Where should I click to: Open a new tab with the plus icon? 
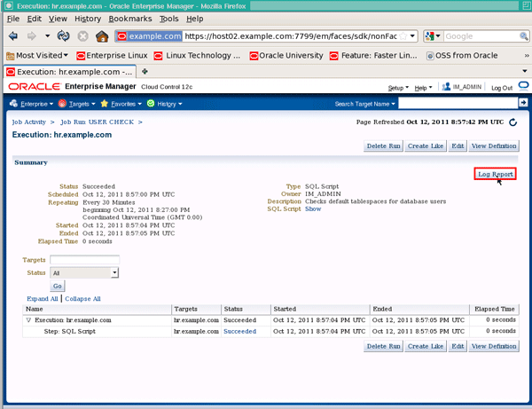145,71
